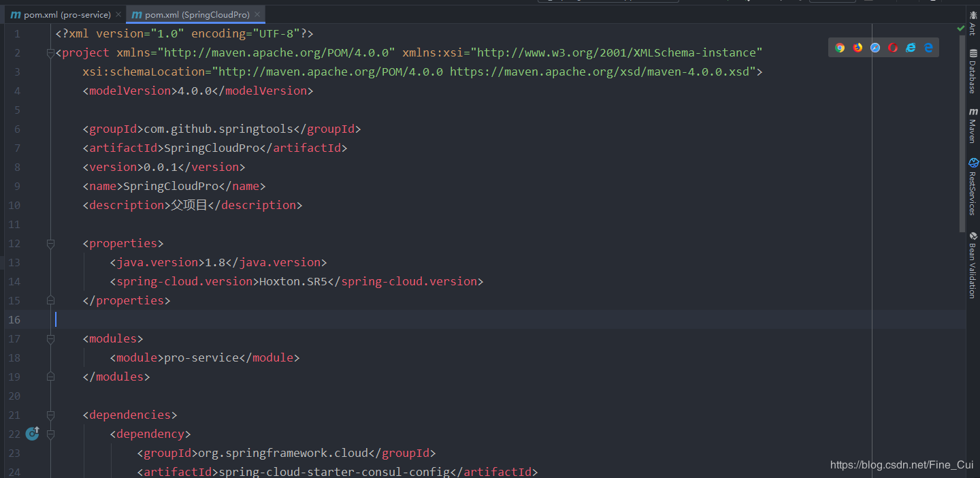Click the artifactId SpringCloudPro value
This screenshot has height=478, width=980.
[x=212, y=148]
